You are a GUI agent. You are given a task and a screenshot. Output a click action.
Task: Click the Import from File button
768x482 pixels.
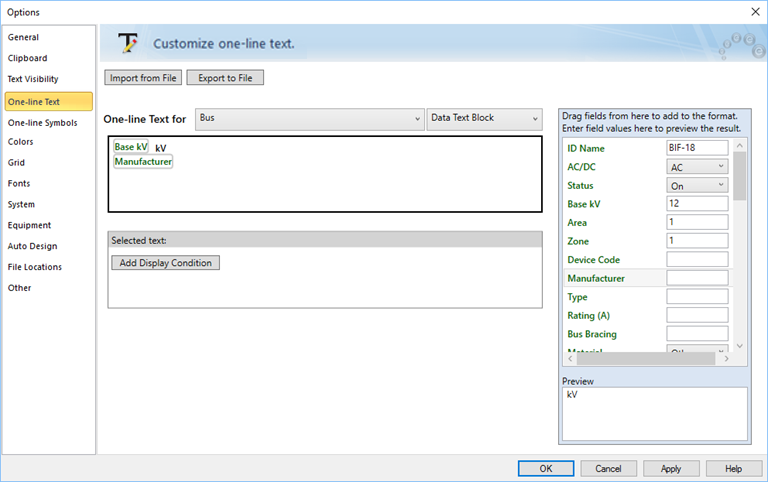click(x=142, y=78)
